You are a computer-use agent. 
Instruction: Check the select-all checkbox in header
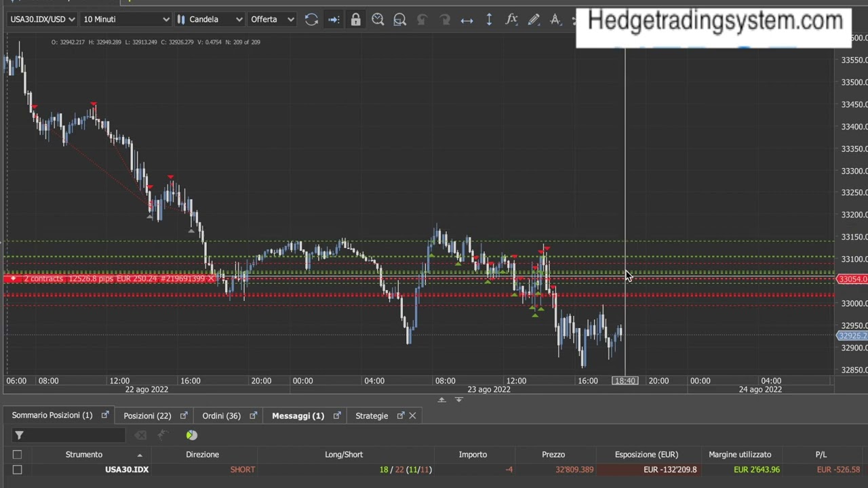click(x=17, y=455)
